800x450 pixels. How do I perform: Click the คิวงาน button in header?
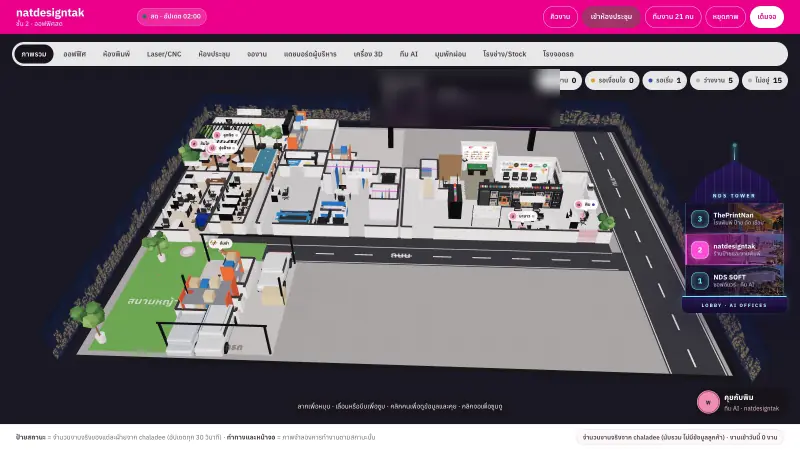tap(560, 17)
